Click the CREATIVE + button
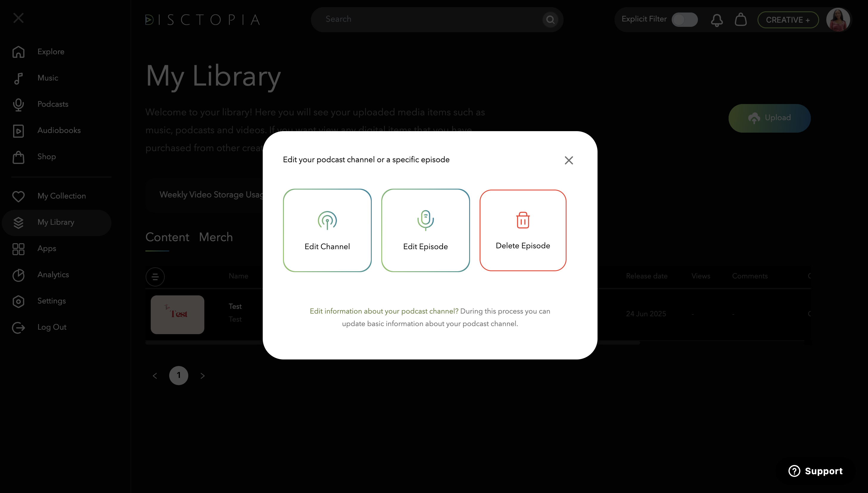 pos(788,20)
